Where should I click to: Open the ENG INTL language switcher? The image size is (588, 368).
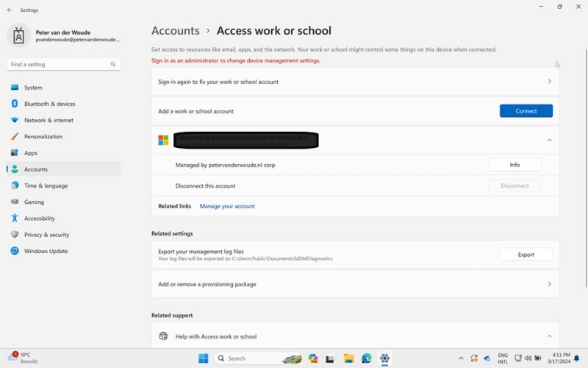pos(503,358)
